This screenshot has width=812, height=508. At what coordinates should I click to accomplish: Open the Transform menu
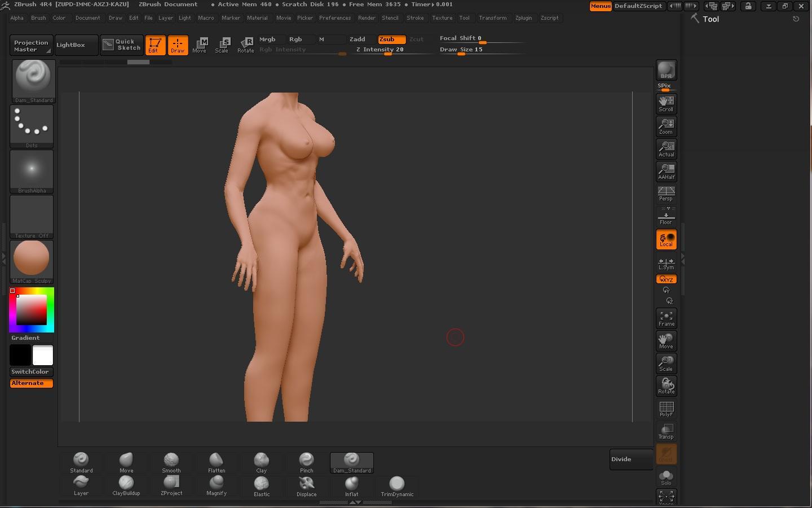493,18
